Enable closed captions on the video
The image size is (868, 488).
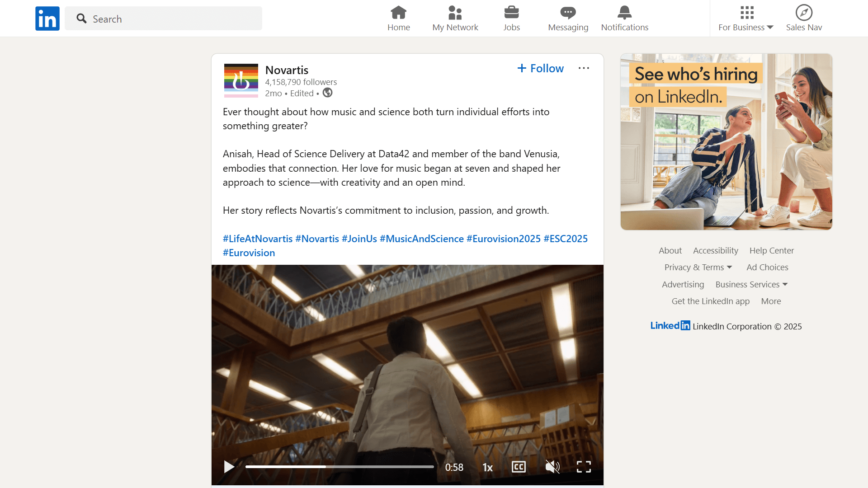(519, 467)
